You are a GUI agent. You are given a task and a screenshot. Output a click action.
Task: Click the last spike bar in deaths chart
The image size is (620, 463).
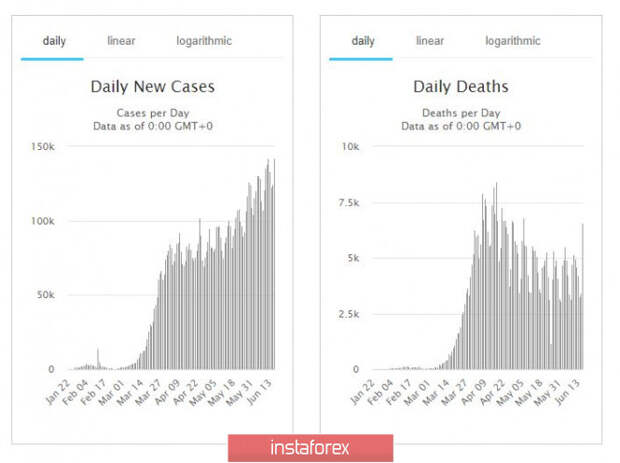(x=582, y=297)
